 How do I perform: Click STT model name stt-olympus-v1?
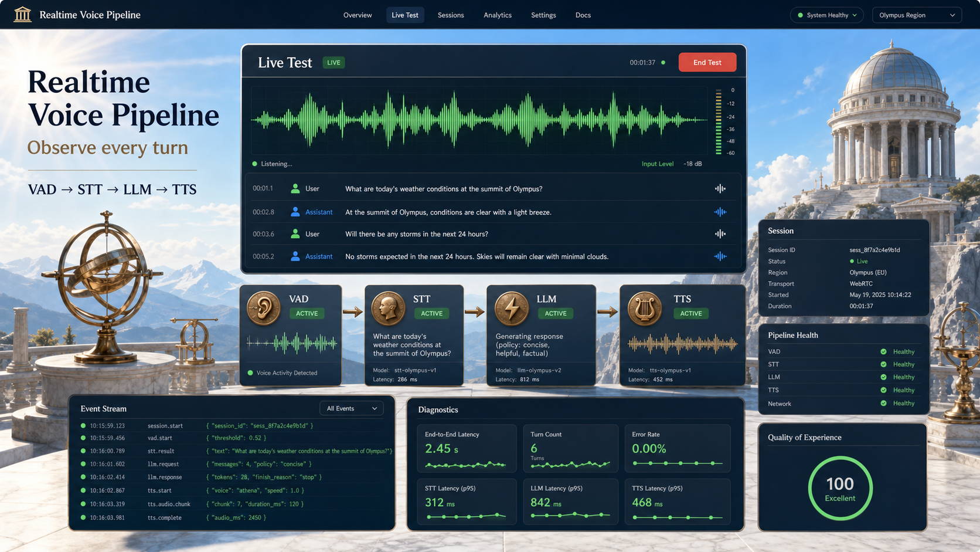pos(416,370)
